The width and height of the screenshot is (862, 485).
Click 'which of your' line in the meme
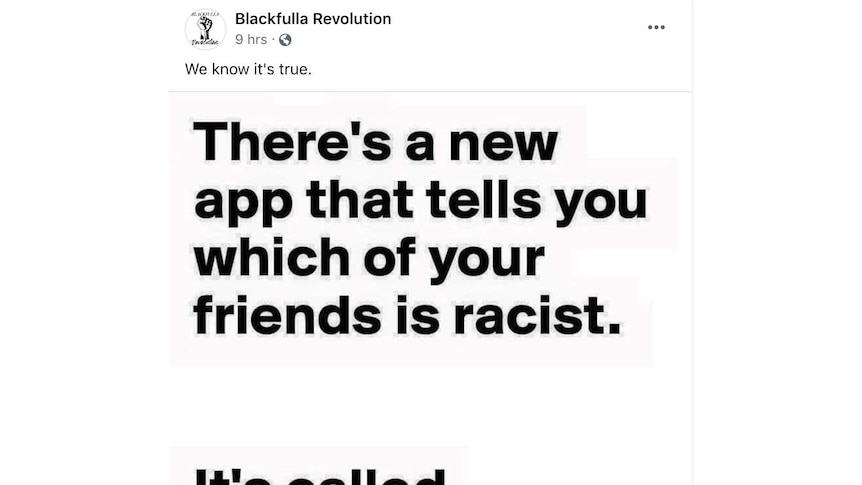369,260
